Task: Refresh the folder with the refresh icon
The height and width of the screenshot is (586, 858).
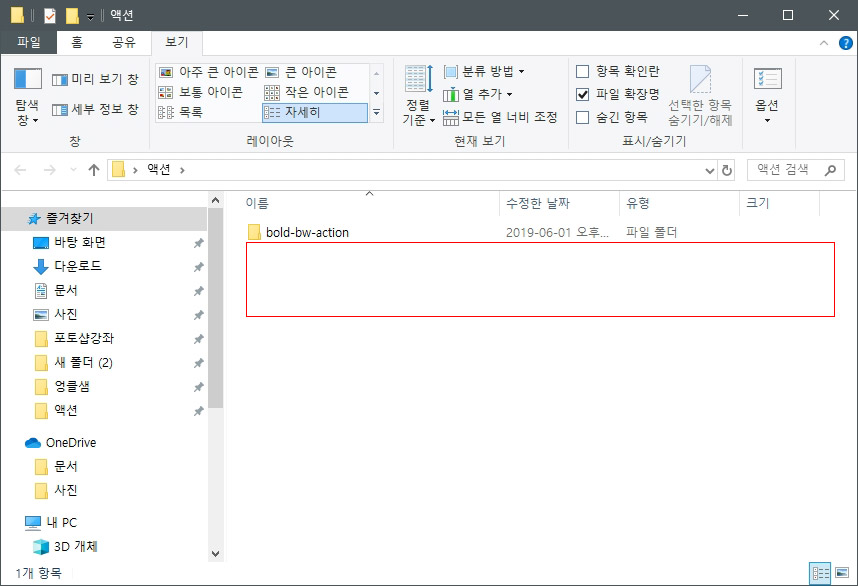Action: pyautogui.click(x=729, y=169)
